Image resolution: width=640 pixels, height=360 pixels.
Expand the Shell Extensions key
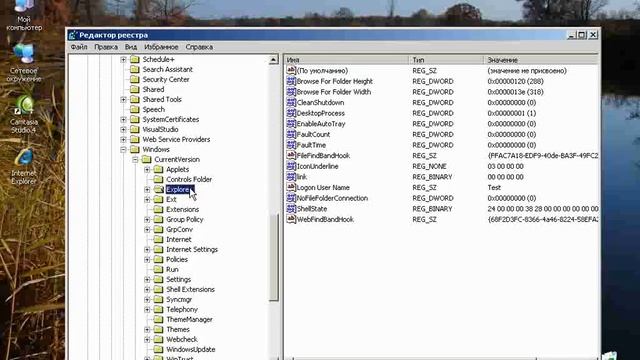point(147,289)
